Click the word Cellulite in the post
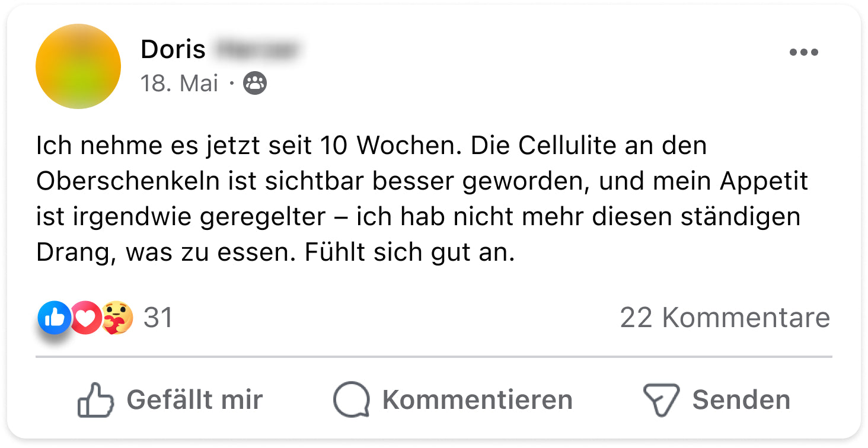868x448 pixels. tap(570, 146)
